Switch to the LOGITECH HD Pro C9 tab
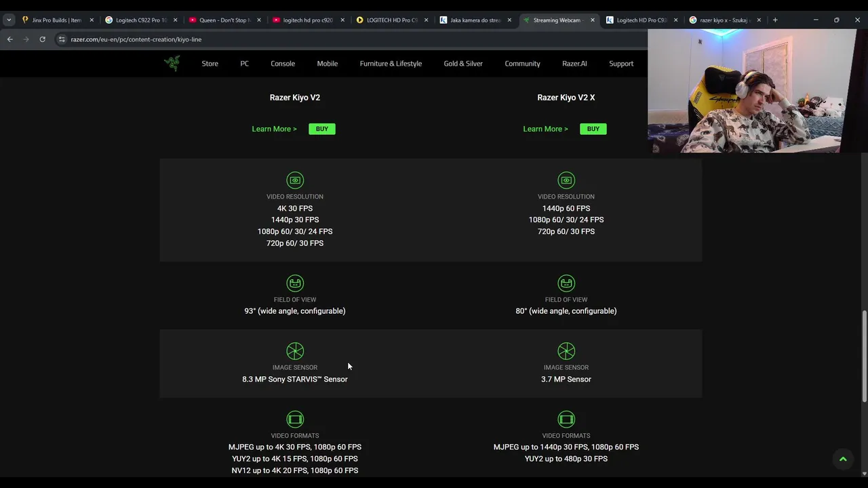Viewport: 868px width, 488px height. [x=390, y=20]
